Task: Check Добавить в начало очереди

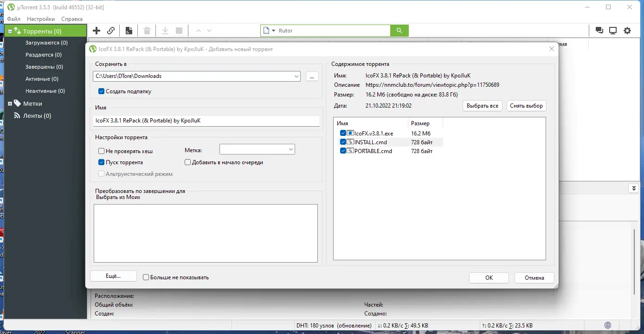Action: [188, 162]
